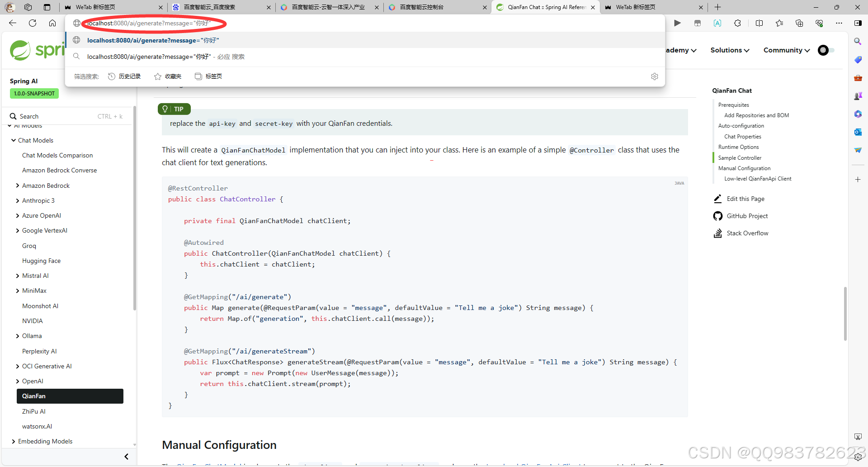The width and height of the screenshot is (868, 467).
Task: Expand Google VertexAI item
Action: 18,230
